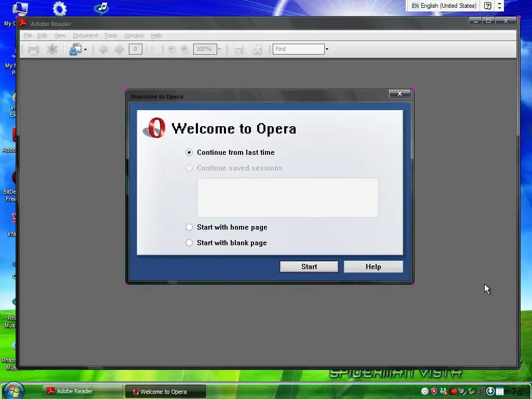Click the Start button in Opera dialog
Image resolution: width=532 pixels, height=399 pixels.
pyautogui.click(x=309, y=267)
